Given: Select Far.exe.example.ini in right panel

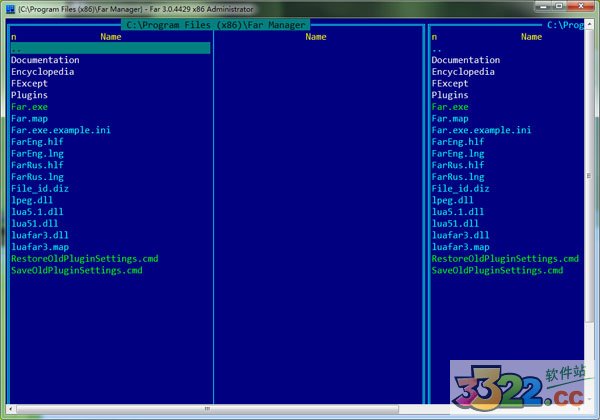Looking at the screenshot, I should pyautogui.click(x=481, y=130).
